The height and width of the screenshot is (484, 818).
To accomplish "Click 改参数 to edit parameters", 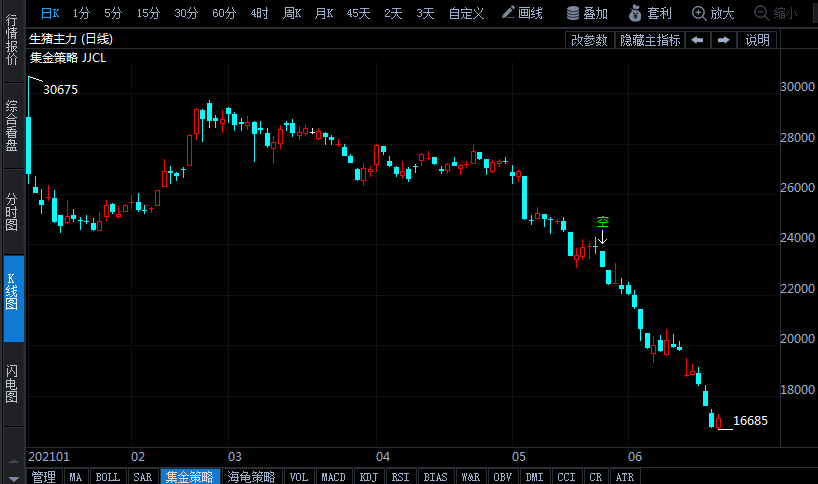I will pyautogui.click(x=589, y=40).
